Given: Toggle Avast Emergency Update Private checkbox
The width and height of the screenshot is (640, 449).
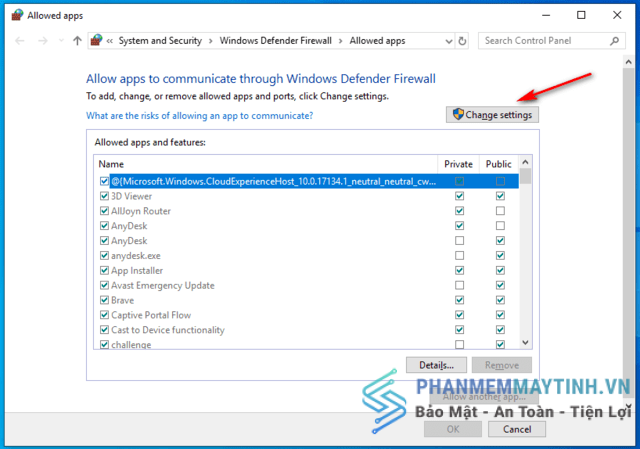Looking at the screenshot, I should [x=460, y=285].
